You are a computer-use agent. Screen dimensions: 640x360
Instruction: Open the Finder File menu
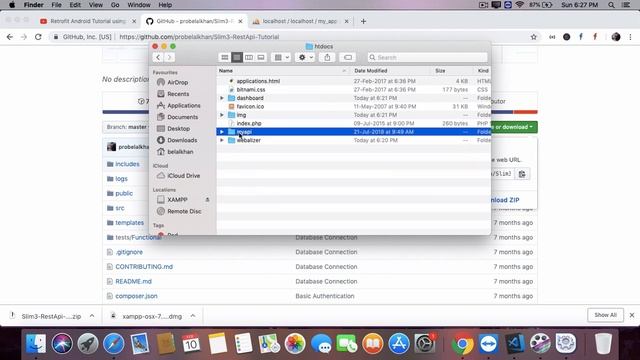(56, 5)
